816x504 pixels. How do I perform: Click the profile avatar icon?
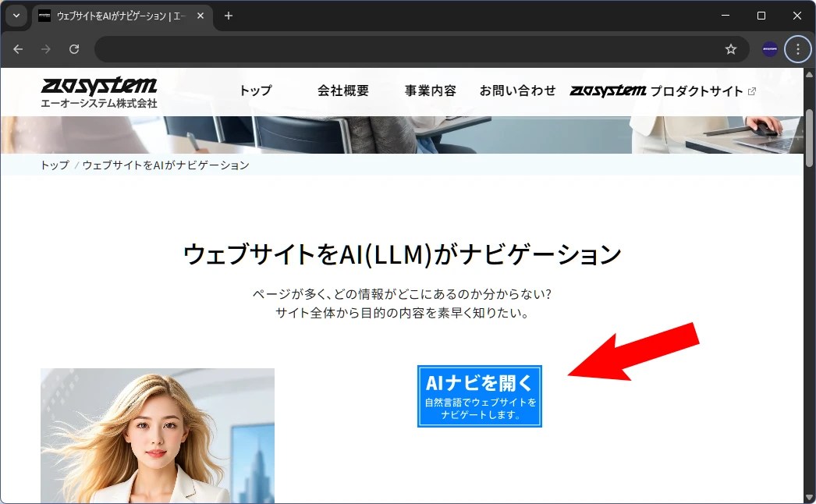coord(770,49)
